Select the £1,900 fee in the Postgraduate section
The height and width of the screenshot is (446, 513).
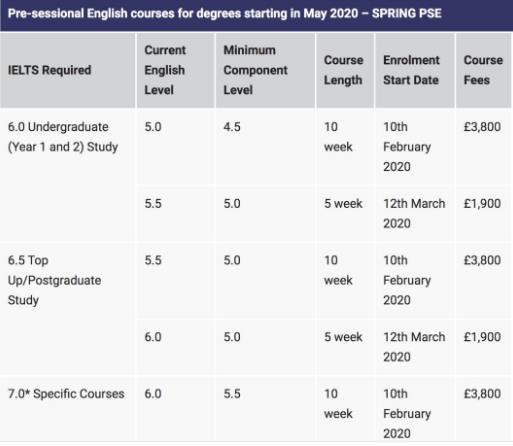click(x=482, y=337)
